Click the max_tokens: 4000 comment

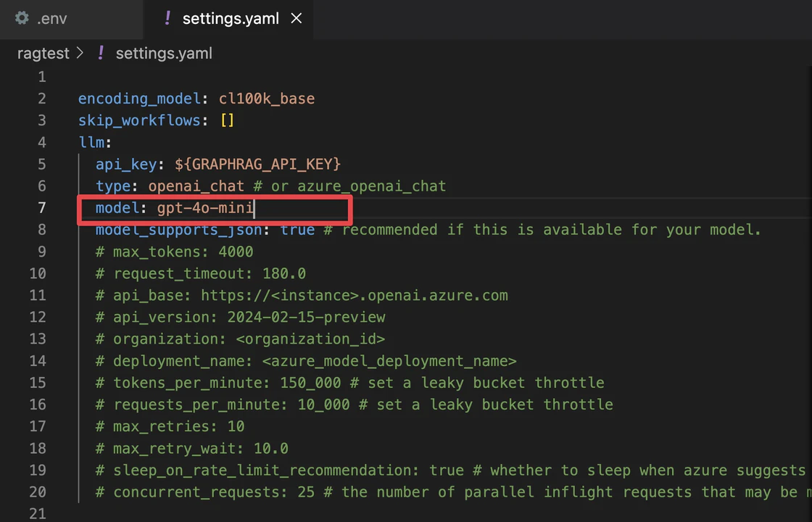(x=175, y=252)
